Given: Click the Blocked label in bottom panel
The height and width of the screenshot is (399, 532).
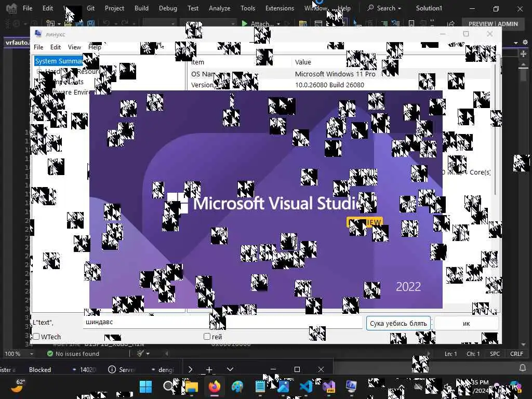Looking at the screenshot, I should click(x=39, y=369).
